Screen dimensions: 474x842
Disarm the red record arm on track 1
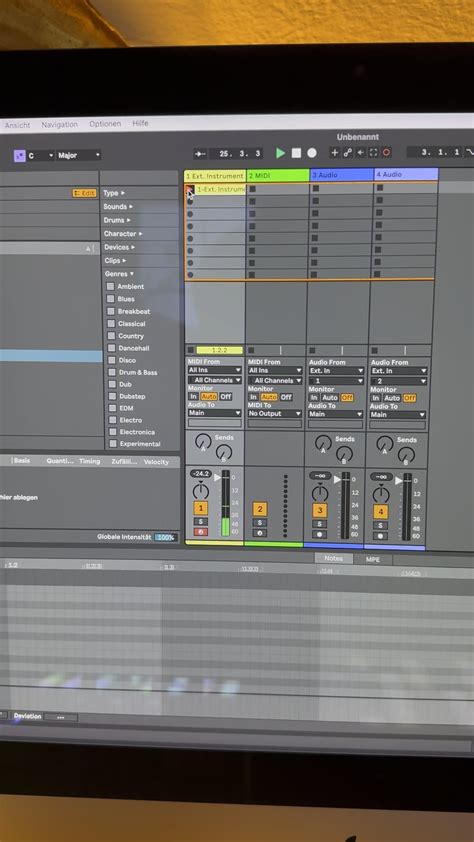(200, 532)
